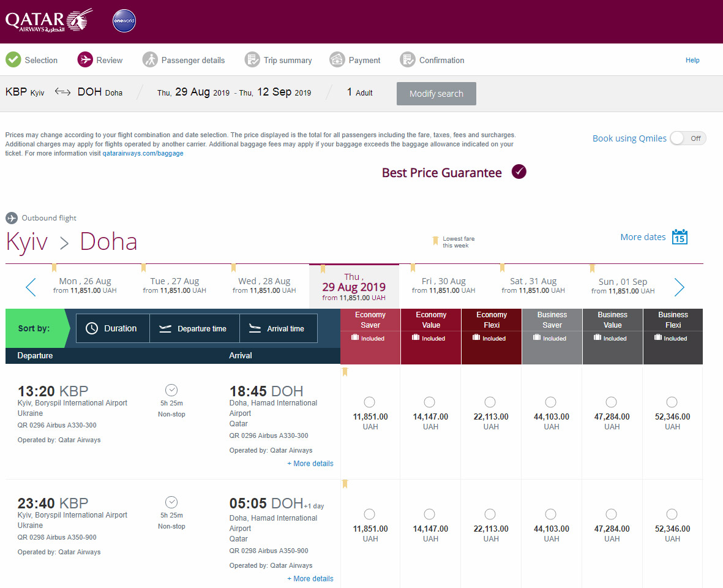The image size is (723, 588).
Task: Select Economy Flexi 22,113.00 for 23:40 flight
Action: click(490, 514)
